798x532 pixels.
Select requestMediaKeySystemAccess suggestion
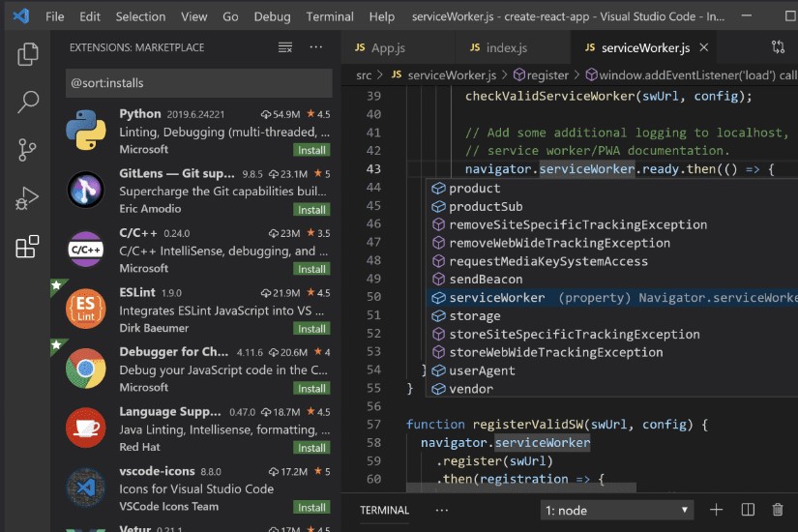coord(610,261)
